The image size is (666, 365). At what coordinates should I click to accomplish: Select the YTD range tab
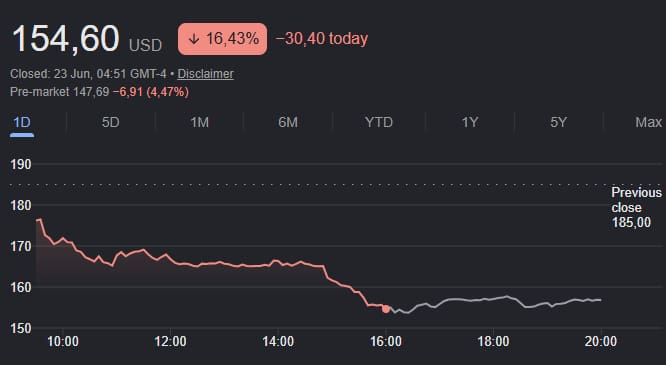379,122
